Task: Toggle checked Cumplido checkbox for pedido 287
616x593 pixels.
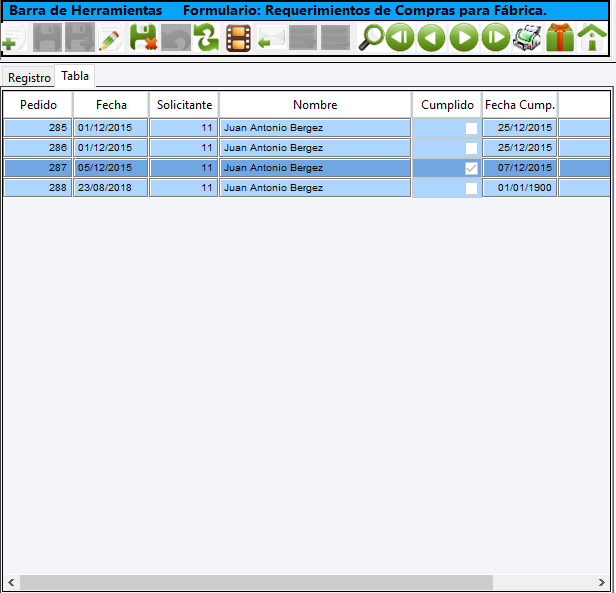Action: point(471,168)
